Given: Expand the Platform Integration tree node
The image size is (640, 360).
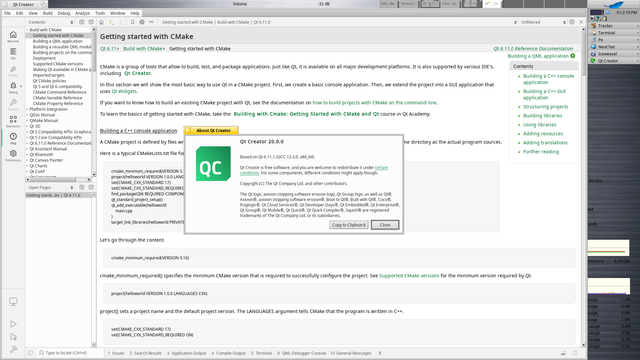Looking at the screenshot, I should click(x=27, y=109).
